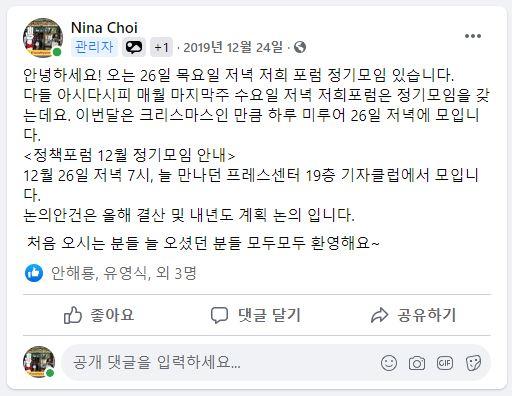The width and height of the screenshot is (512, 396).
Task: Click the 관리자 admin badge
Action: coord(94,47)
